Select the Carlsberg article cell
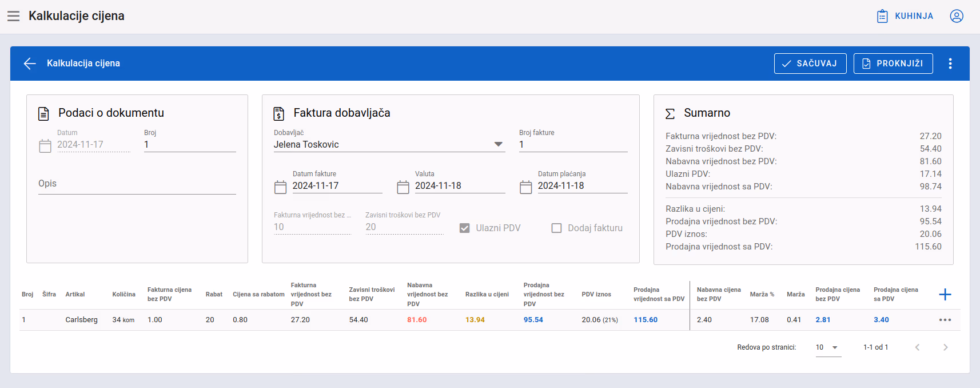 coord(81,320)
